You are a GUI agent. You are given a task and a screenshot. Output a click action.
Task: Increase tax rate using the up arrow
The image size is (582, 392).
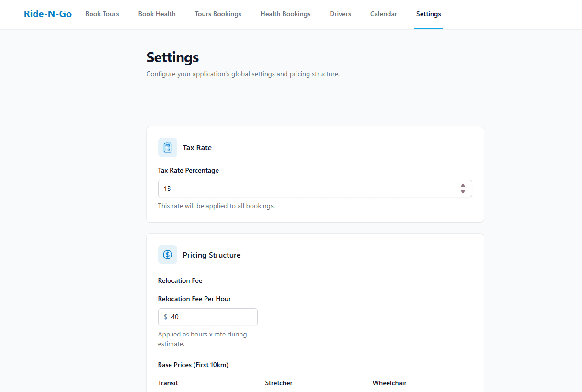tap(463, 185)
